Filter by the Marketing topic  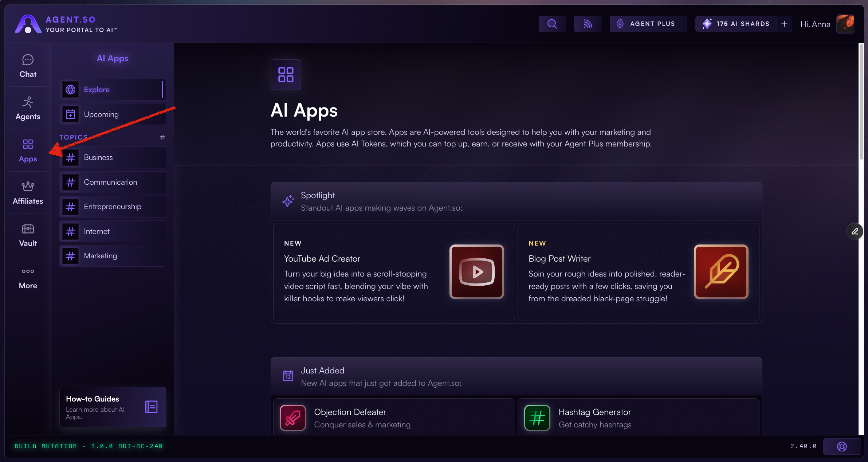tap(112, 256)
